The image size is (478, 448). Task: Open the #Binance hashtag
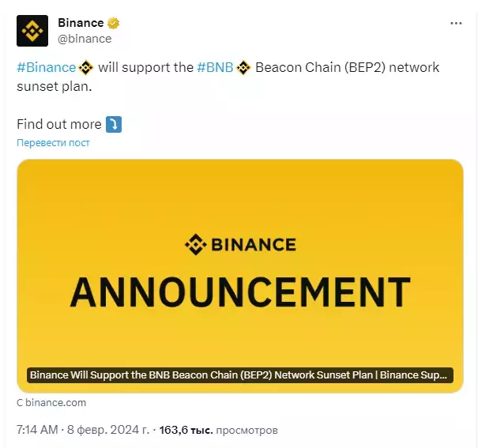(x=47, y=67)
